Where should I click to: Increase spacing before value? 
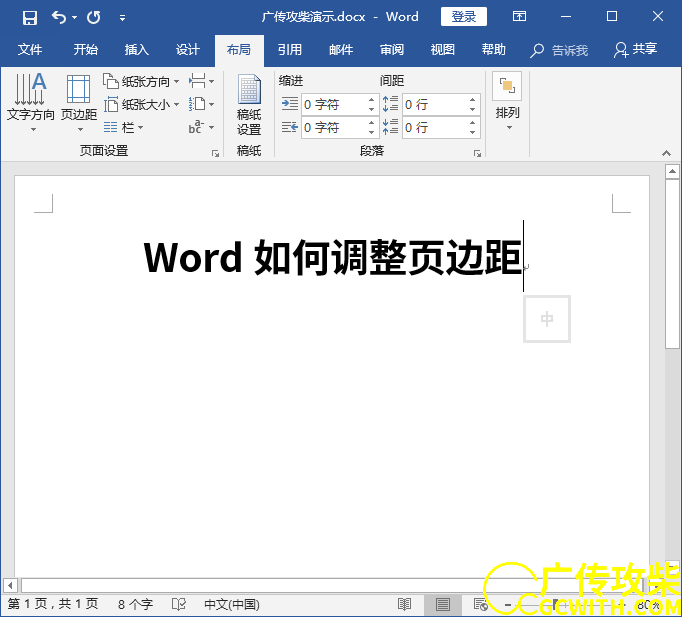click(x=473, y=100)
